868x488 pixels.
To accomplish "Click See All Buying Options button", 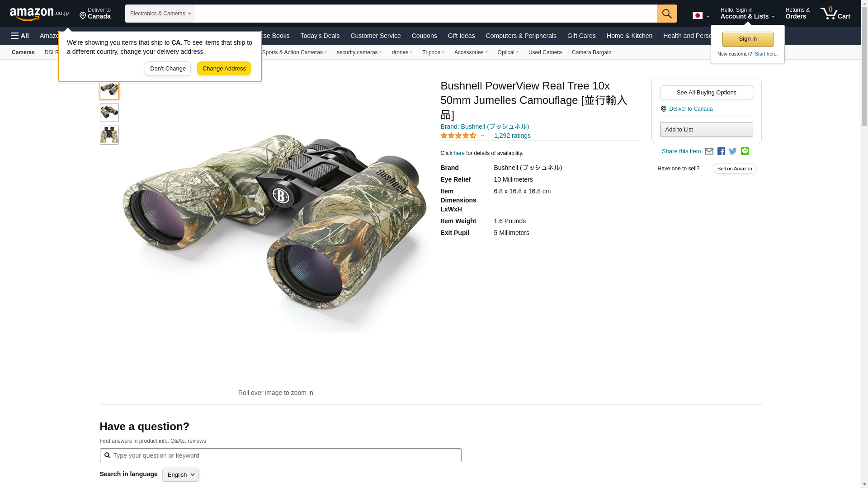I will 706,93.
